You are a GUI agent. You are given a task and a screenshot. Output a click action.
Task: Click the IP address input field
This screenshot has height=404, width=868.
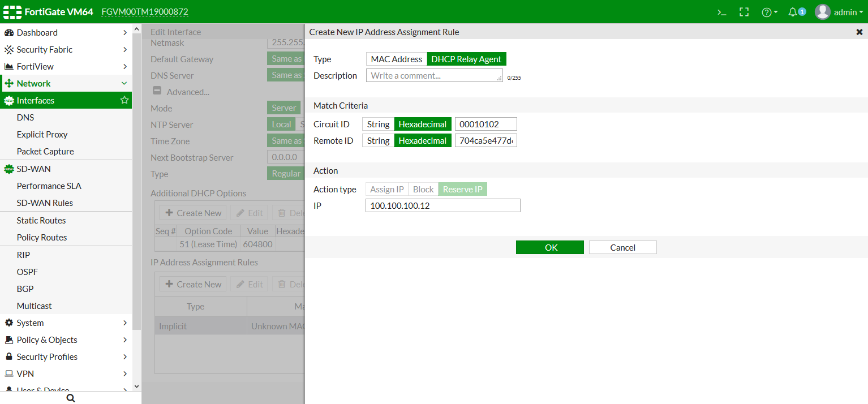point(442,205)
